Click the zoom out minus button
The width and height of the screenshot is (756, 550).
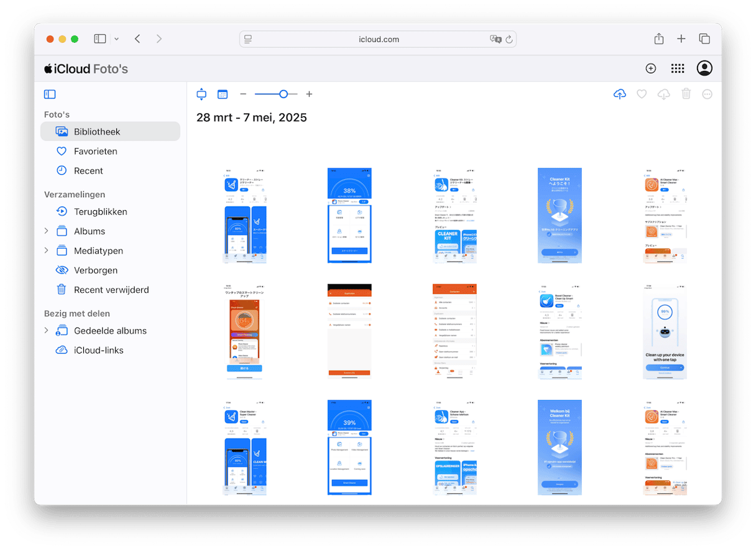tap(243, 94)
